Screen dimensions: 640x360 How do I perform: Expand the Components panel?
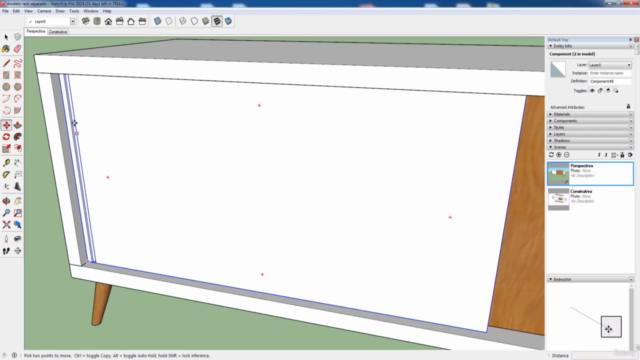[590, 121]
